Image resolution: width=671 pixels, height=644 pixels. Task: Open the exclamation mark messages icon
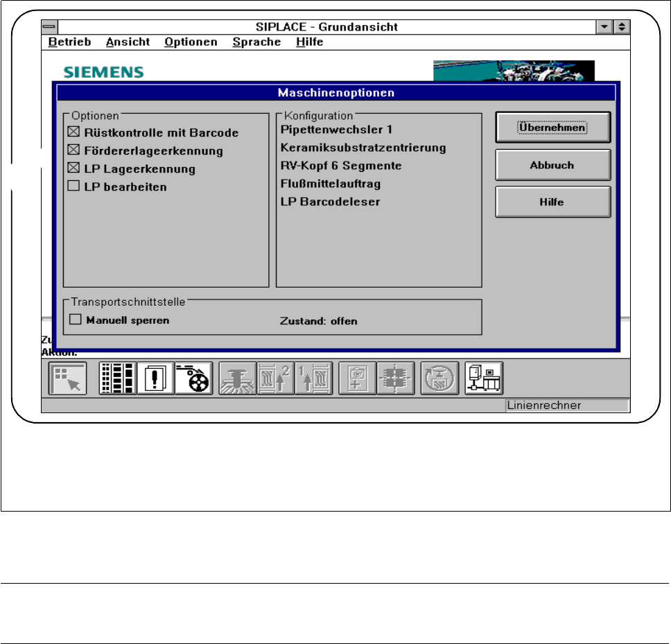(156, 378)
